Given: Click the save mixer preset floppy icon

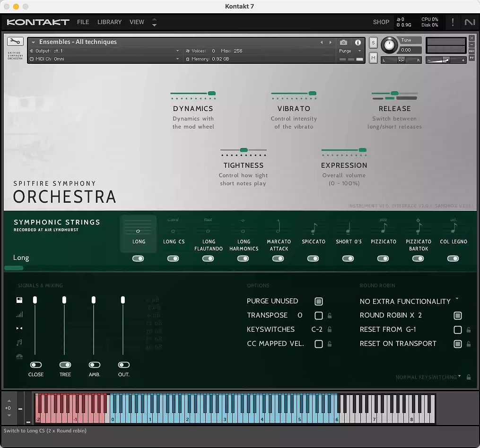Looking at the screenshot, I should click(x=19, y=300).
